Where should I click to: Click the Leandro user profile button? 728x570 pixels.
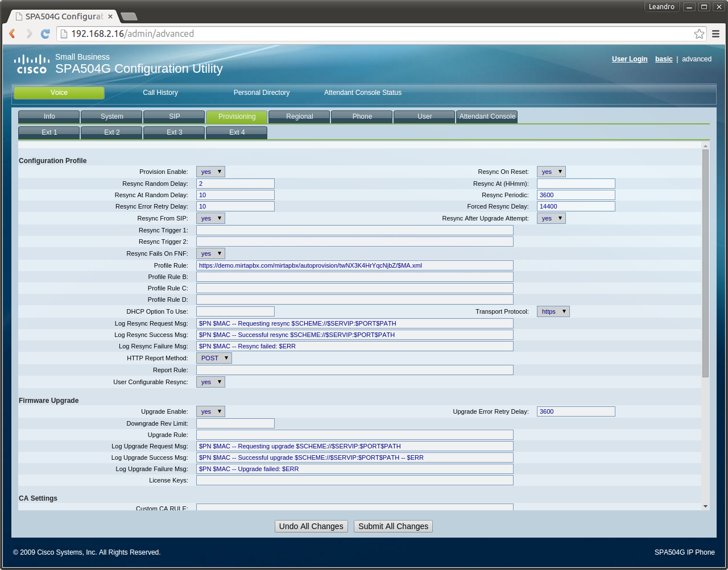click(662, 7)
